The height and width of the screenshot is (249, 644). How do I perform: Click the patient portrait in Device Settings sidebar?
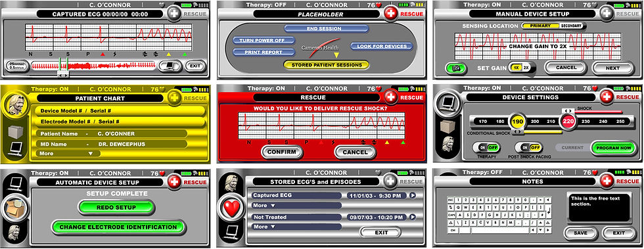pos(448,145)
